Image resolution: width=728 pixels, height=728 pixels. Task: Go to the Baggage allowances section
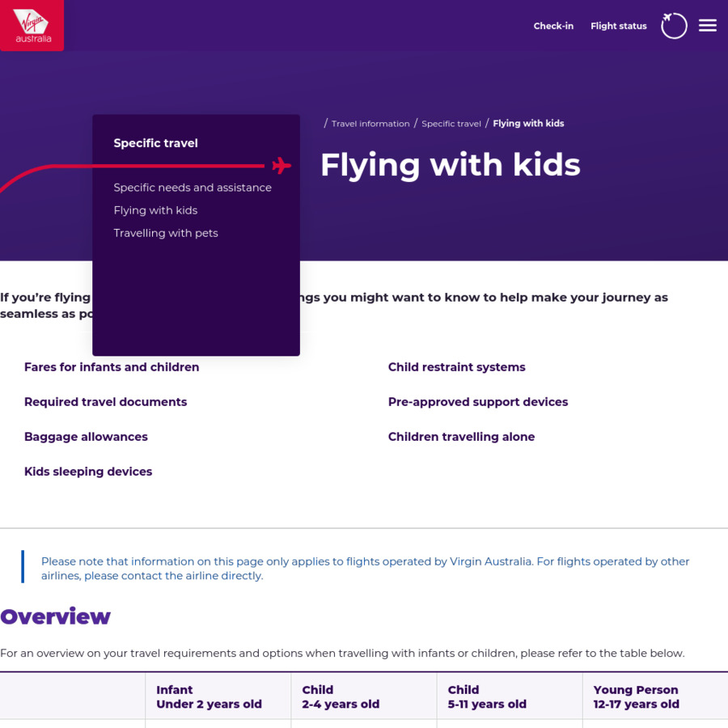click(x=86, y=437)
